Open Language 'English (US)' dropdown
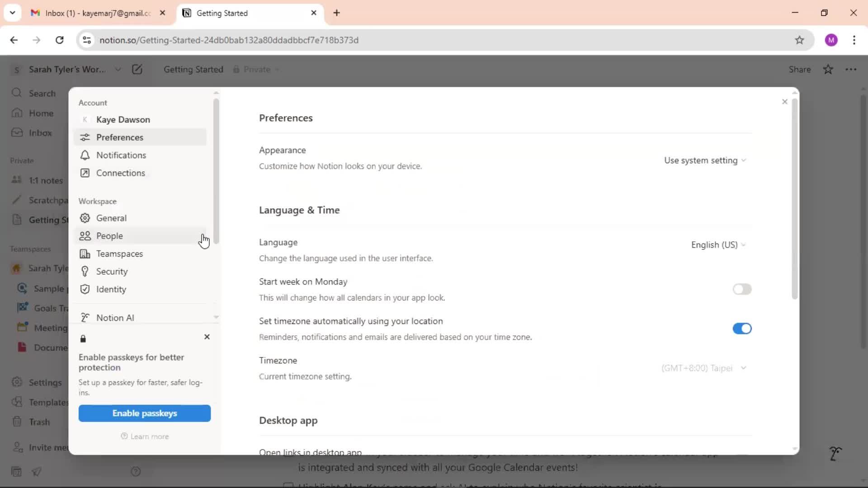 (718, 244)
